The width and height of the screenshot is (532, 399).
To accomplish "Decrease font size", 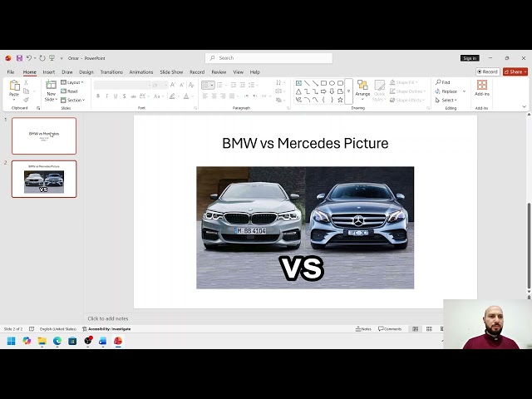I will coord(182,85).
